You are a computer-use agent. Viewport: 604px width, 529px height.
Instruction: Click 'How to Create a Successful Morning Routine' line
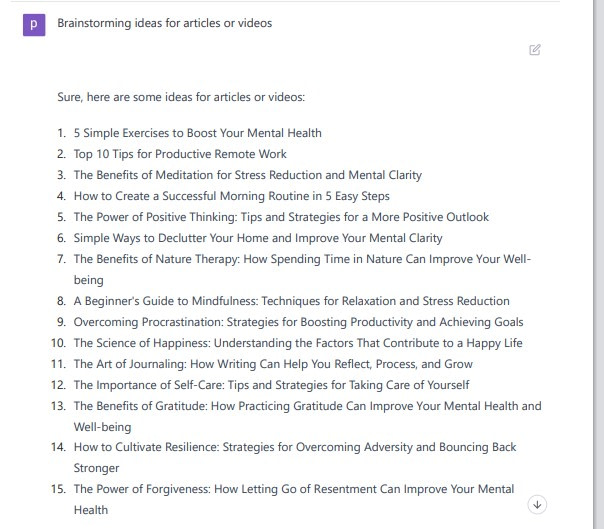pyautogui.click(x=232, y=196)
